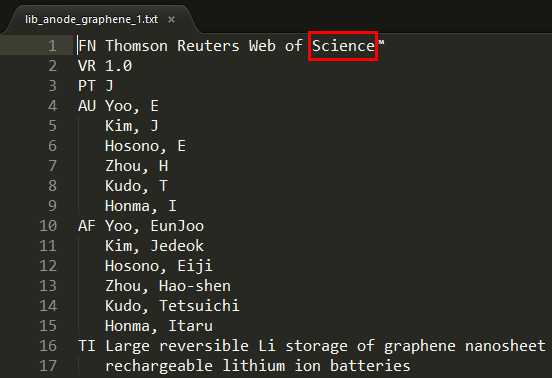
Task: Place cursor on VR 1.0 line
Action: 105,66
